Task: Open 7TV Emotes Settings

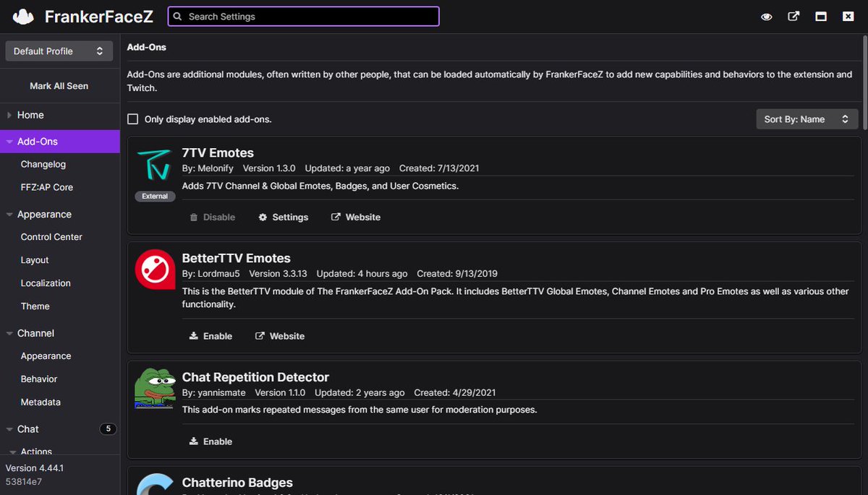Action: pos(284,217)
